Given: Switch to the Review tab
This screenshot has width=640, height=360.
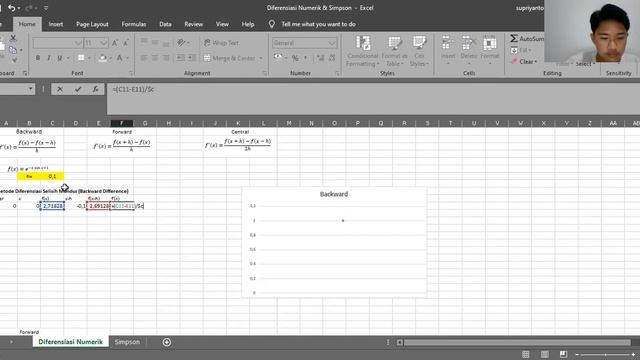Looking at the screenshot, I should [193, 24].
